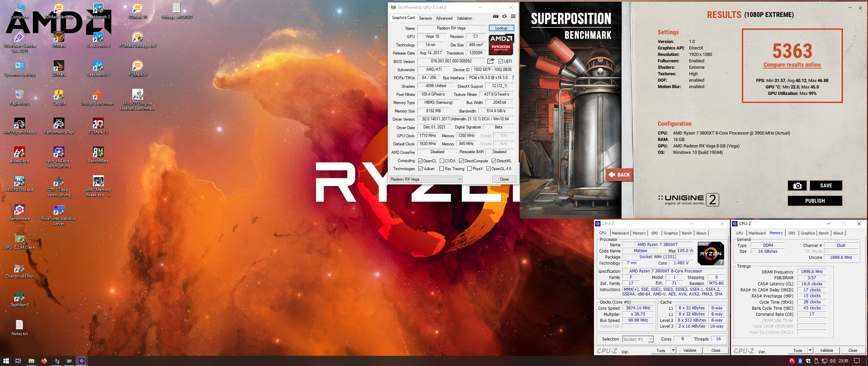The height and width of the screenshot is (366, 868).
Task: Toggle the Ray Tracing checkbox
Action: pyautogui.click(x=441, y=169)
